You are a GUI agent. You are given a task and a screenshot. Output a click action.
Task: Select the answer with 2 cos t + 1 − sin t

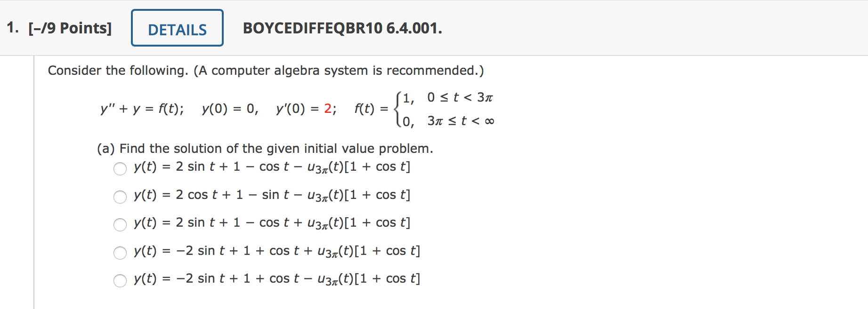click(120, 197)
